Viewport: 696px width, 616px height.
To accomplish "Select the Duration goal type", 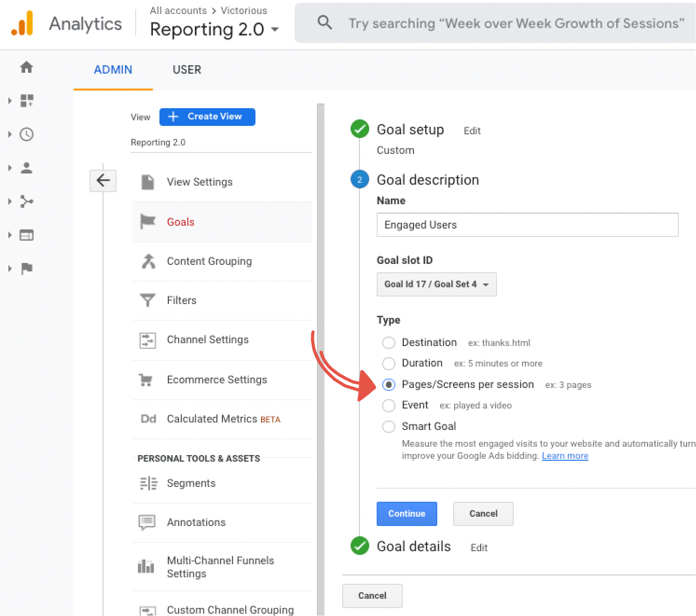I will 389,363.
